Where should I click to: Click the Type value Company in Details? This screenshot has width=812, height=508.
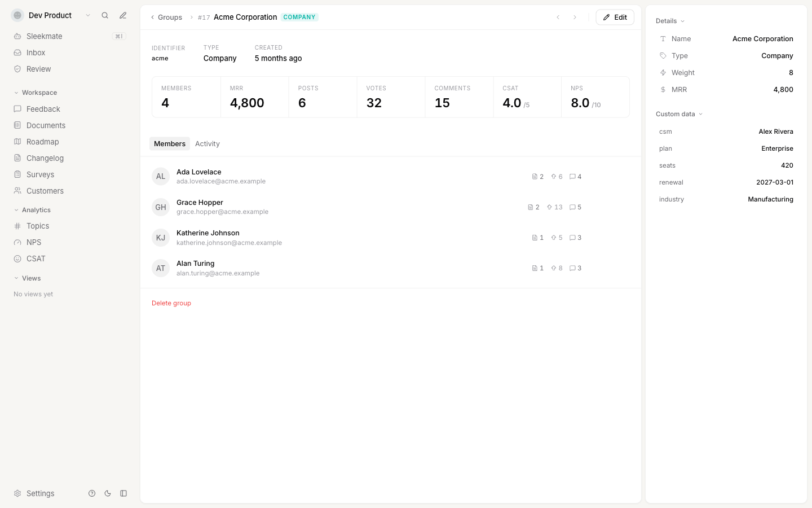(x=777, y=56)
